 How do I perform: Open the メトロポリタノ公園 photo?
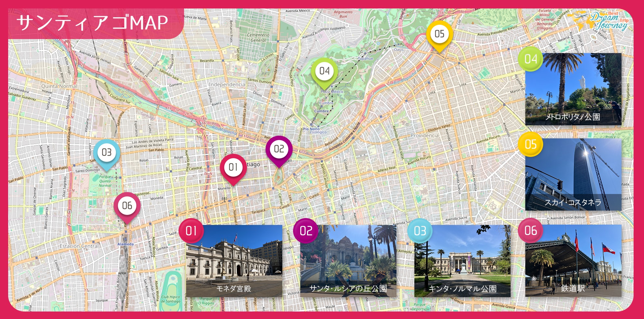tap(573, 89)
